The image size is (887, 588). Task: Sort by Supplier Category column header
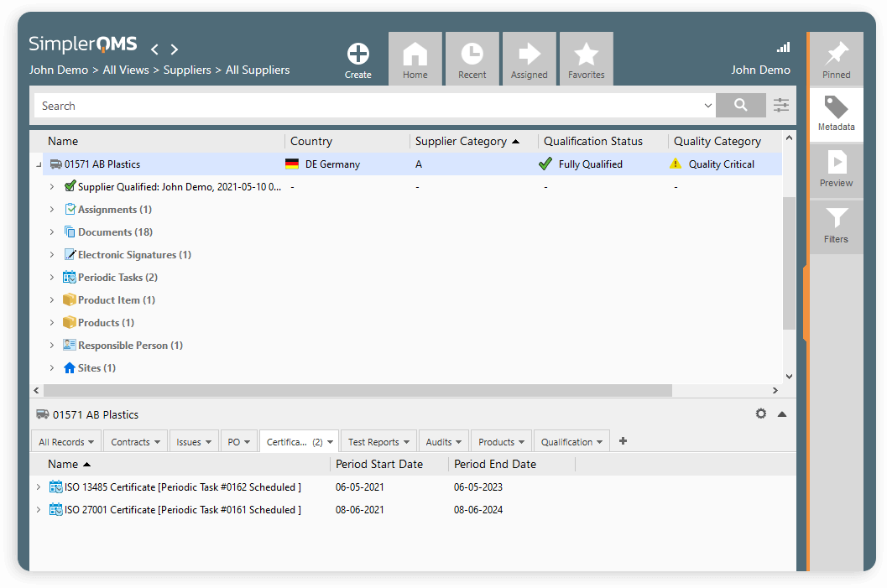pyautogui.click(x=461, y=142)
